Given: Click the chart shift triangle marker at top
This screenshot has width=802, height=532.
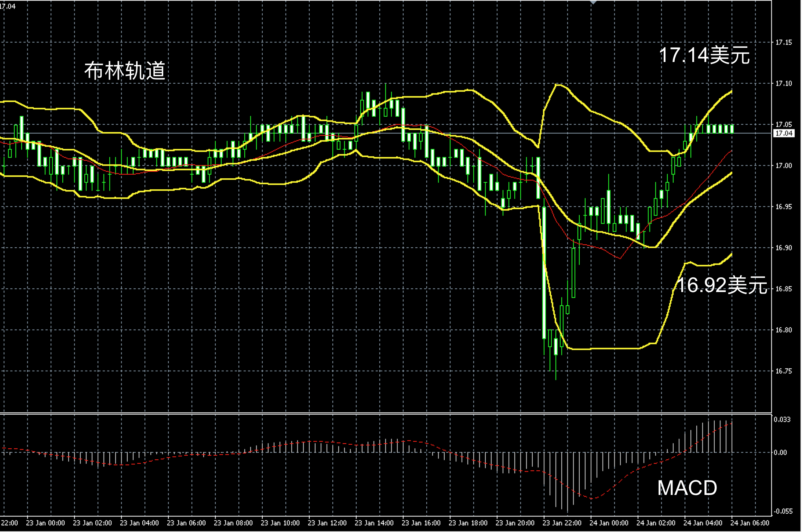Looking at the screenshot, I should [593, 2].
